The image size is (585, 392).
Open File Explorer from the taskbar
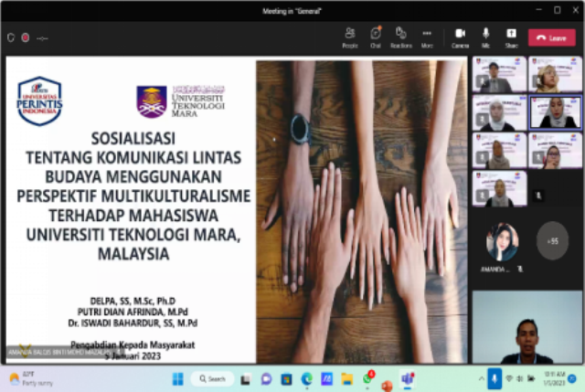click(347, 379)
